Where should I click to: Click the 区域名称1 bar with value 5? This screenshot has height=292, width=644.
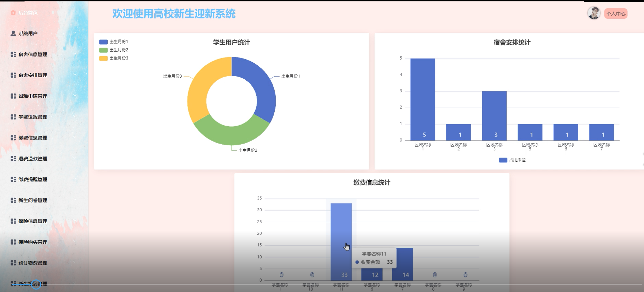click(423, 99)
